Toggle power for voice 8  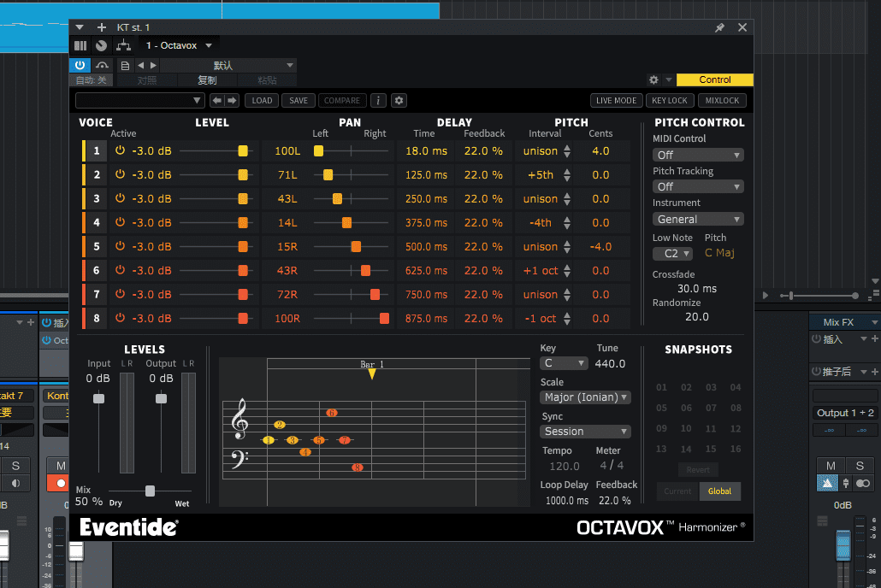tap(120, 318)
